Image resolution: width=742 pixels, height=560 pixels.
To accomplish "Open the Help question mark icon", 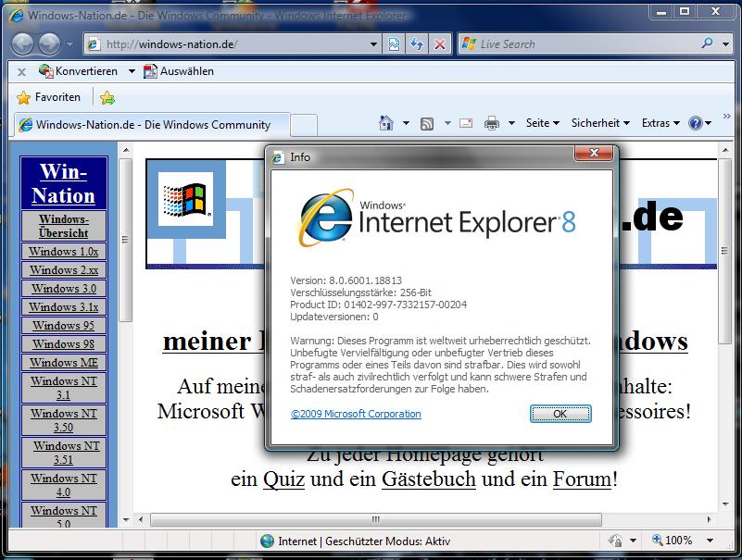I will click(x=696, y=123).
